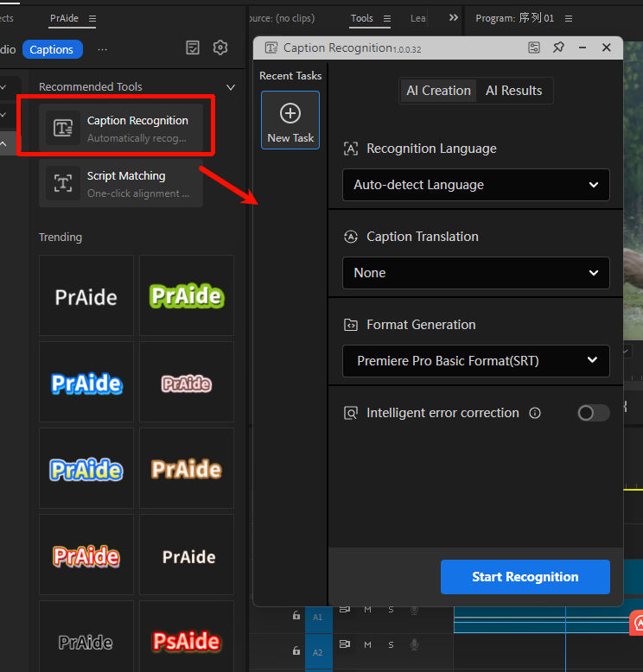This screenshot has width=643, height=672.
Task: Pin the Caption Recognition window
Action: 558,48
